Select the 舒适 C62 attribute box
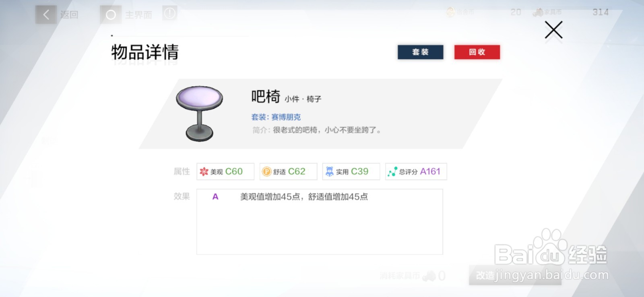644x297 pixels. point(288,171)
